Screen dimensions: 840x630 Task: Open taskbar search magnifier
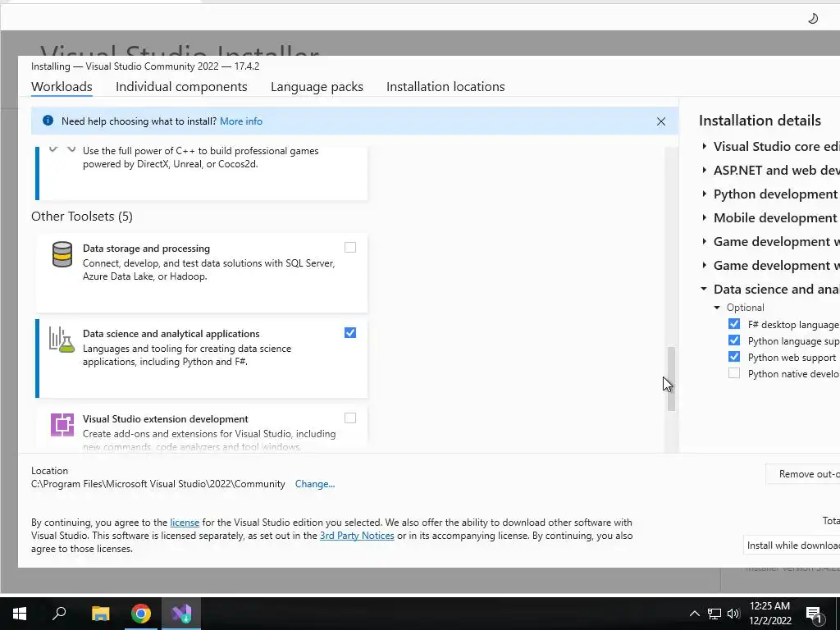(x=59, y=613)
